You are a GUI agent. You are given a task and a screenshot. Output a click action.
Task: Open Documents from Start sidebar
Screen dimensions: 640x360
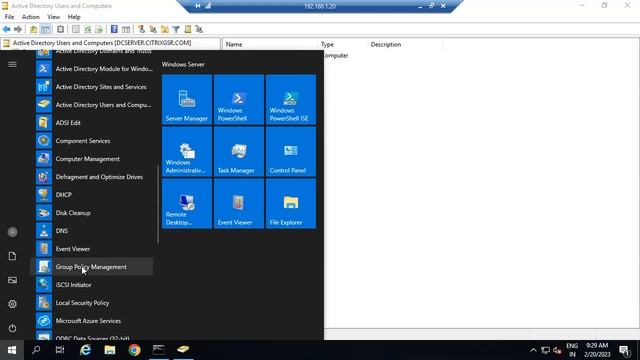coord(12,256)
